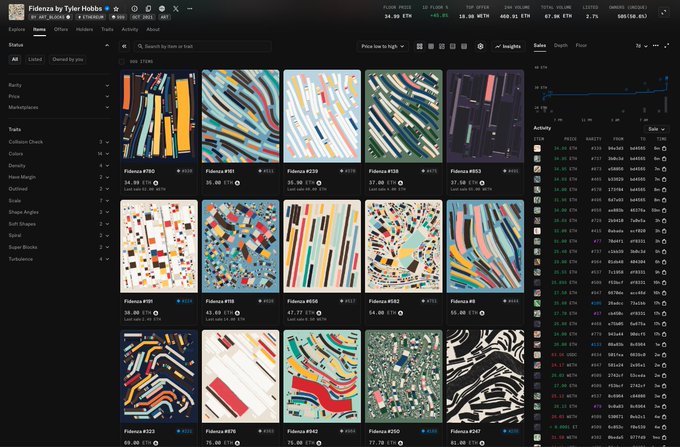
Task: Click the 67.9K ETH total volume stat
Action: tap(558, 13)
